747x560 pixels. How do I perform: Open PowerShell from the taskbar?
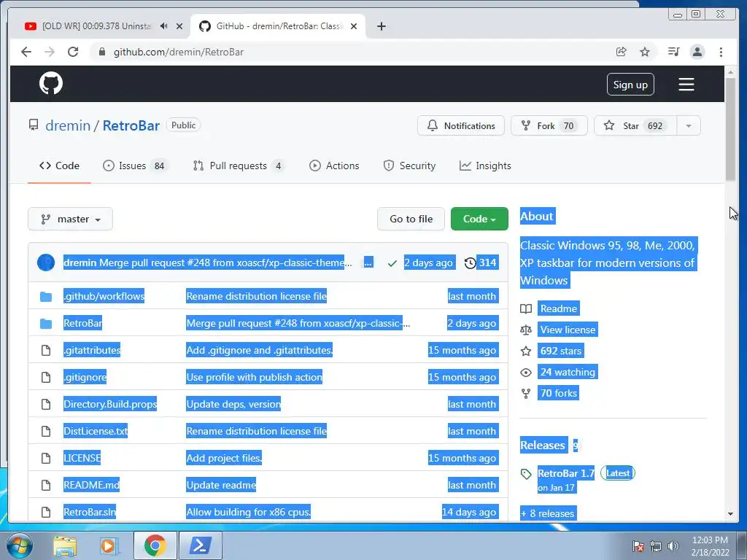click(x=201, y=545)
